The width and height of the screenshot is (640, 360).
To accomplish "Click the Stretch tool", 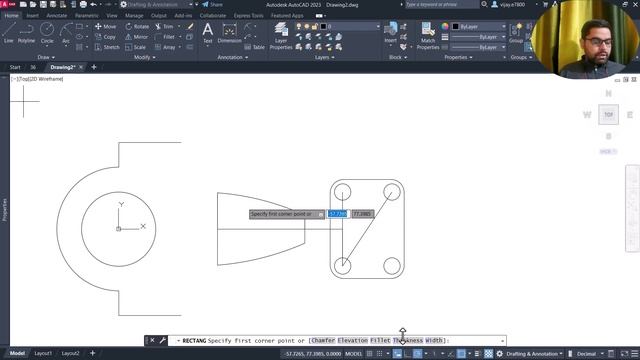I will pyautogui.click(x=107, y=47).
